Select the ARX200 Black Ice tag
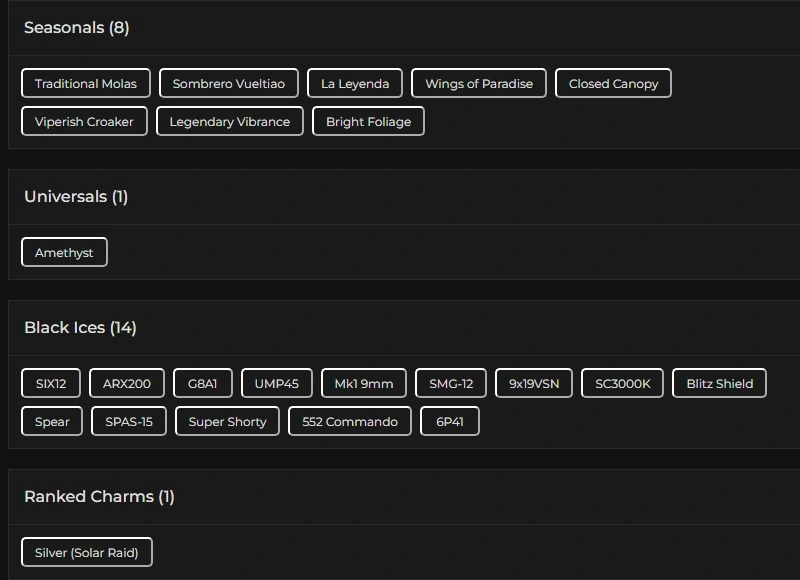 pos(127,384)
